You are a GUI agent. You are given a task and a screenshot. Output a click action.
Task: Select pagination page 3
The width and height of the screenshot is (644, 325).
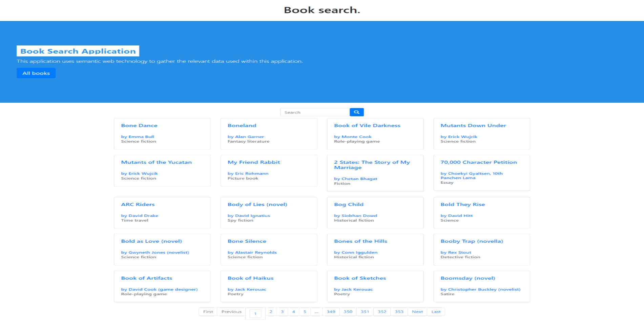click(282, 312)
